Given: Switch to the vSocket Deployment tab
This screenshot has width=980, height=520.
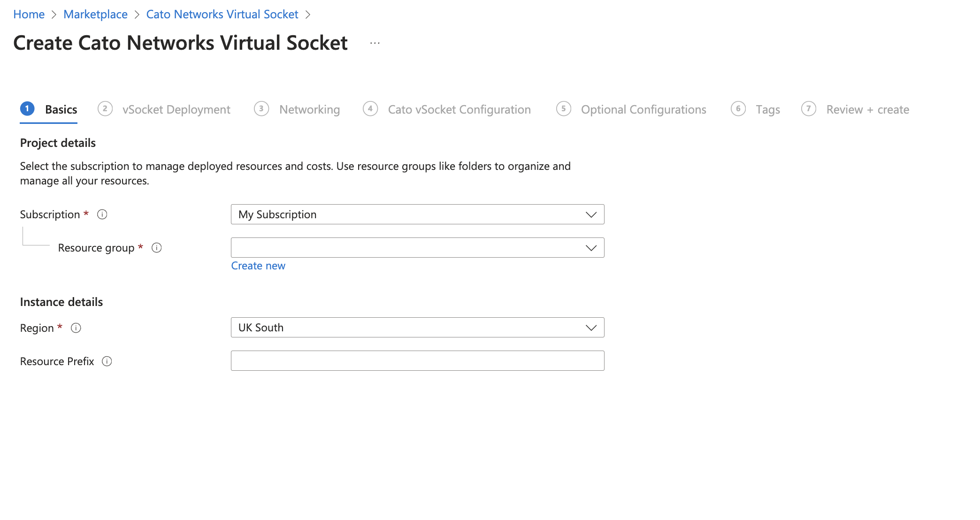Looking at the screenshot, I should (176, 109).
